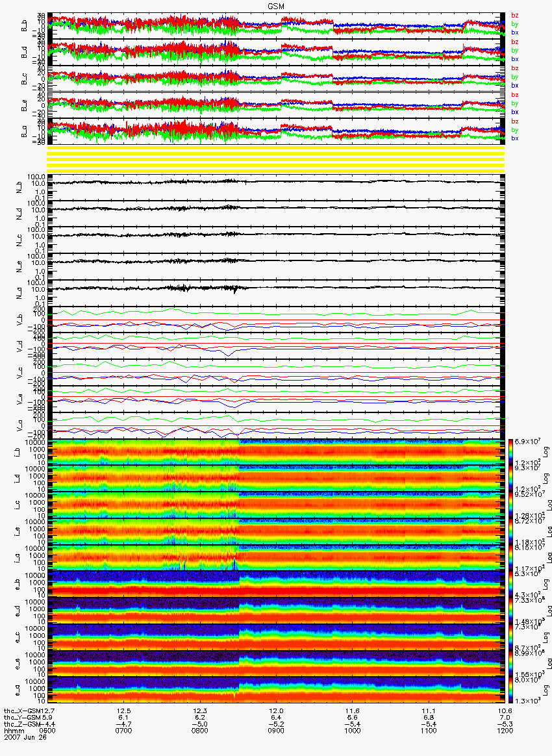Click the B_b y-axis label
Viewport: 552px width, 756px height.
point(24,25)
